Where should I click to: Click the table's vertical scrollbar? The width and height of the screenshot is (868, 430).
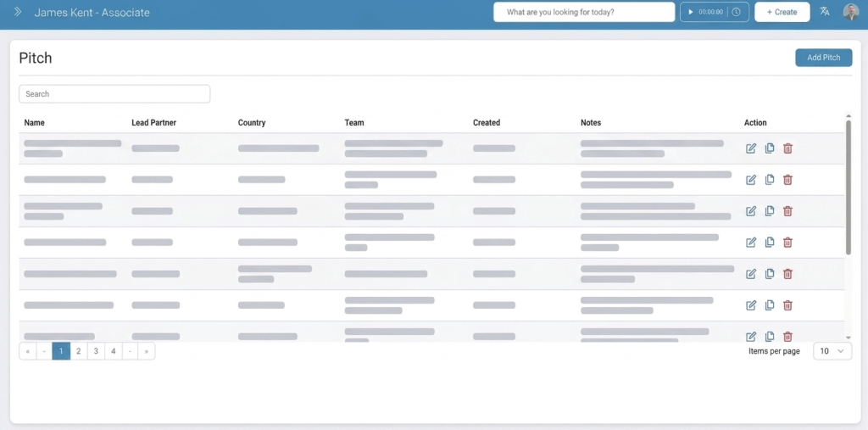pyautogui.click(x=848, y=187)
